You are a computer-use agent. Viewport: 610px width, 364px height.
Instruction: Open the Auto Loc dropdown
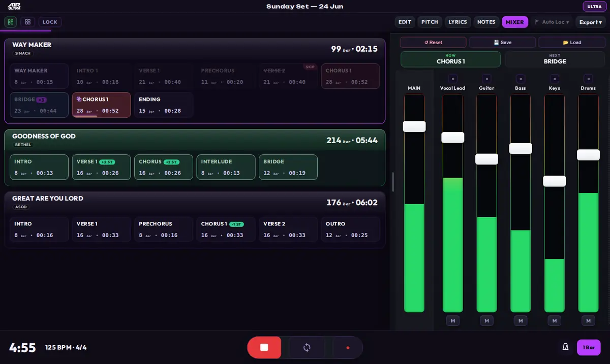[552, 22]
